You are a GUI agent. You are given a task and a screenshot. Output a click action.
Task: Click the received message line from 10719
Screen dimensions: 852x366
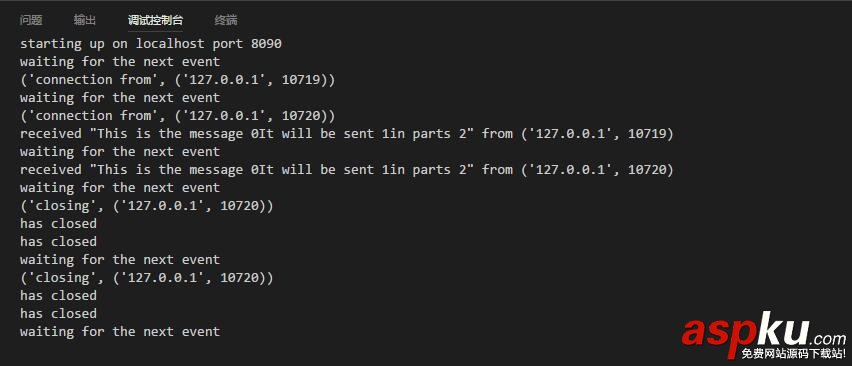tap(347, 134)
